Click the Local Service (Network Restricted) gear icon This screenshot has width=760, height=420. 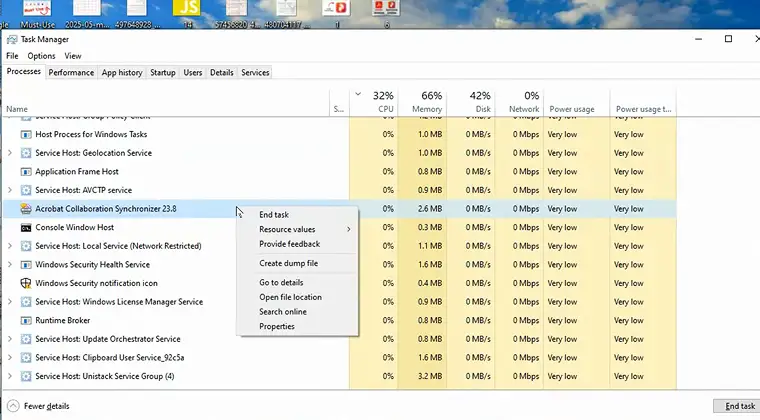26,246
